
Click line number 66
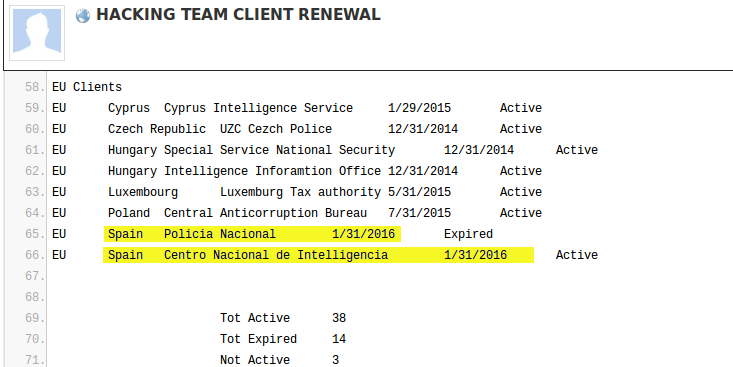[x=35, y=255]
